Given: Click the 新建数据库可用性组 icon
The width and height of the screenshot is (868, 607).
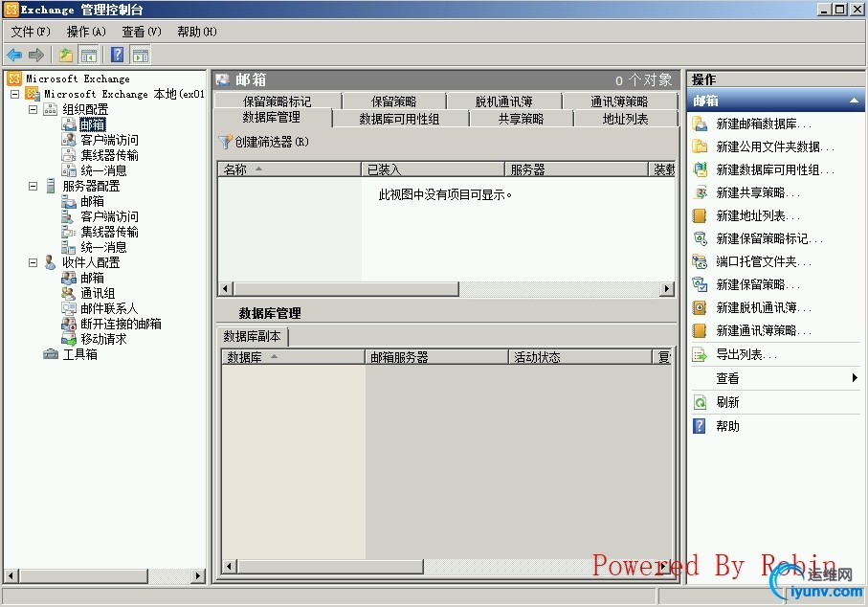Looking at the screenshot, I should click(x=700, y=169).
